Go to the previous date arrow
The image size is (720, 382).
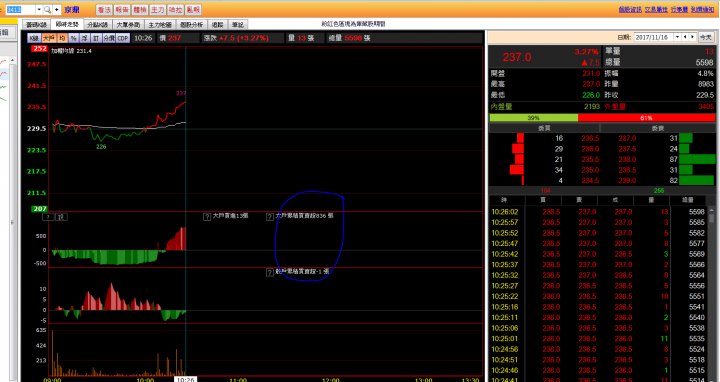click(x=685, y=37)
